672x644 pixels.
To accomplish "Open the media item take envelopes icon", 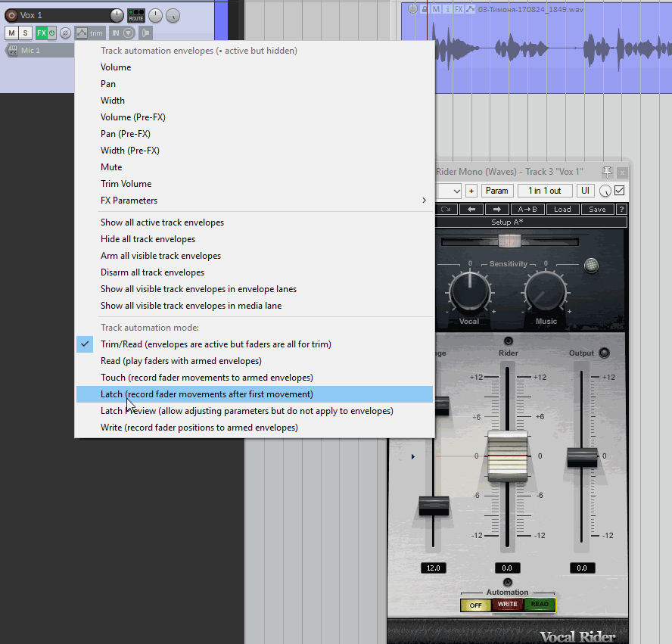I will tap(470, 9).
